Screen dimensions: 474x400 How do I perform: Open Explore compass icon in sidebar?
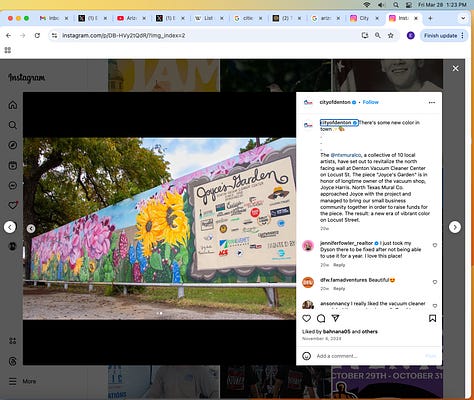pos(13,145)
